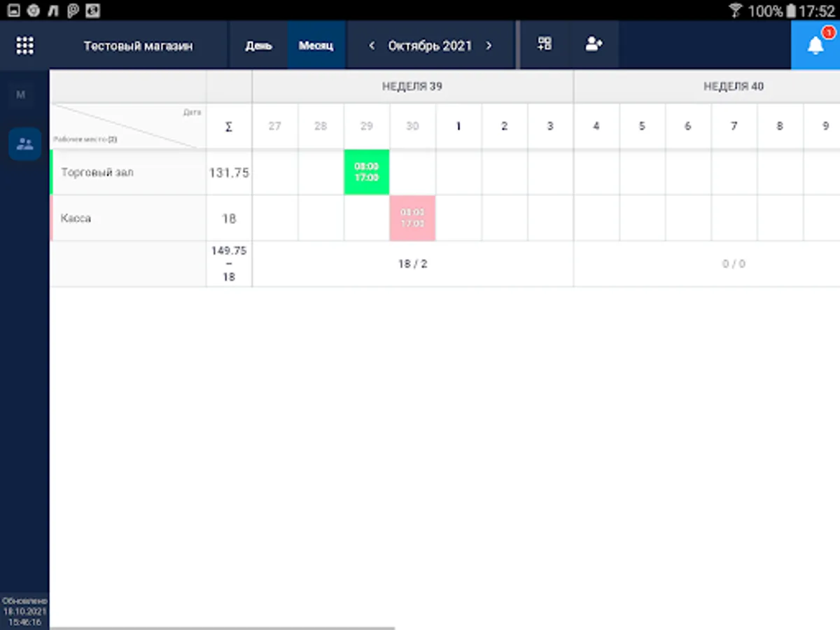Click the 131.75 total cell
This screenshot has height=630, width=840.
pos(229,172)
